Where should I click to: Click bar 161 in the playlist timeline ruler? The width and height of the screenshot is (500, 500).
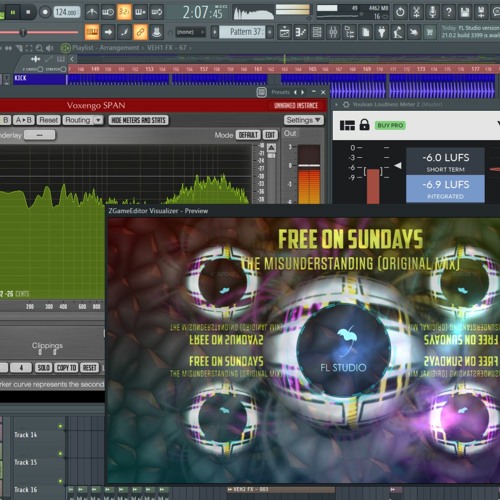(x=258, y=69)
